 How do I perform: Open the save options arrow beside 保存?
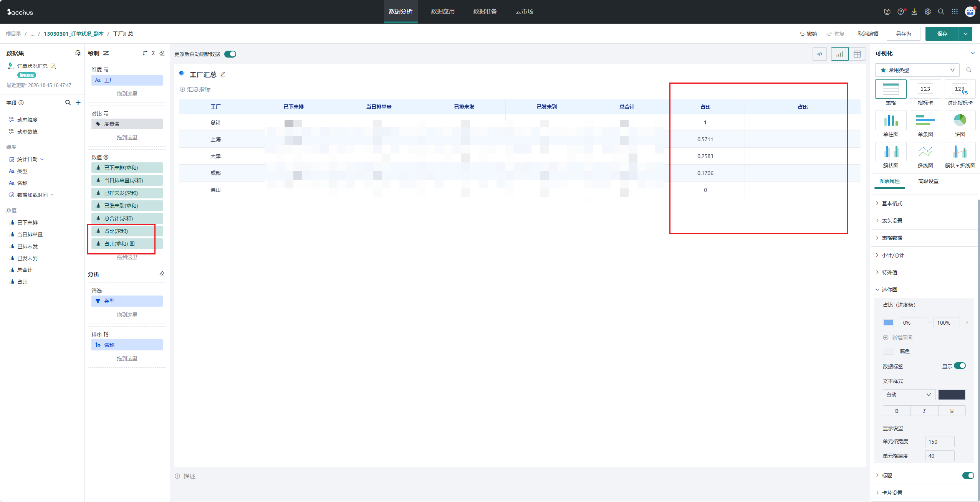[x=965, y=34]
